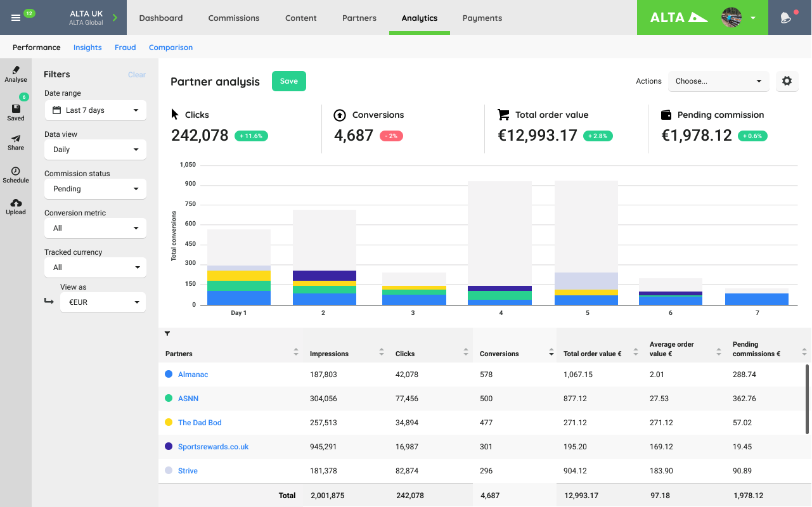Toggle ascending sort on the Conversions column
This screenshot has width=812, height=507.
pyautogui.click(x=550, y=350)
